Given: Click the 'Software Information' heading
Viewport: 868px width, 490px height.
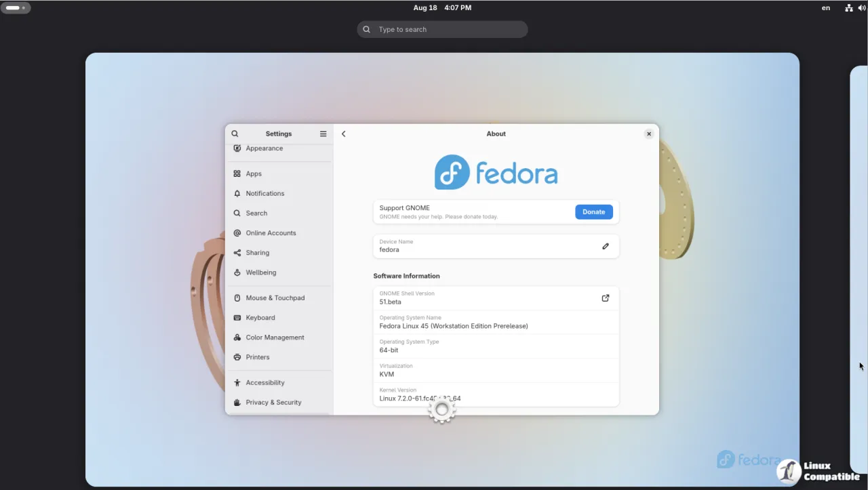Looking at the screenshot, I should pyautogui.click(x=406, y=276).
